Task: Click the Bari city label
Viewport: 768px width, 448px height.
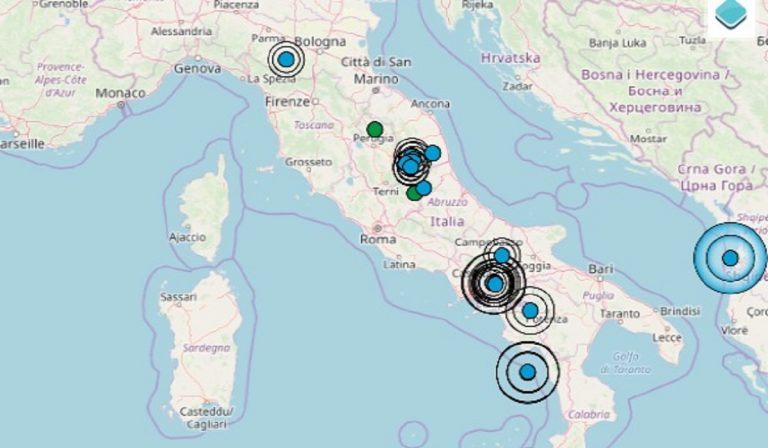Action: click(601, 269)
